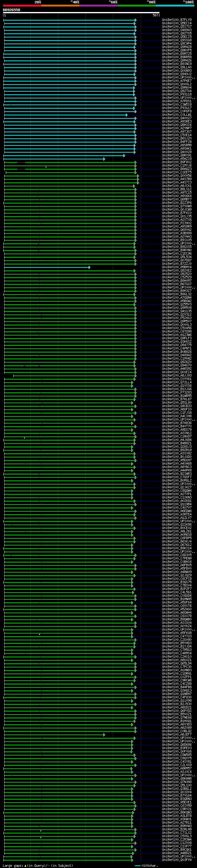Select hit UniRef100_Q1NRH7
Image resolution: width=197 pixels, height=868 pixels.
[x=177, y=694]
